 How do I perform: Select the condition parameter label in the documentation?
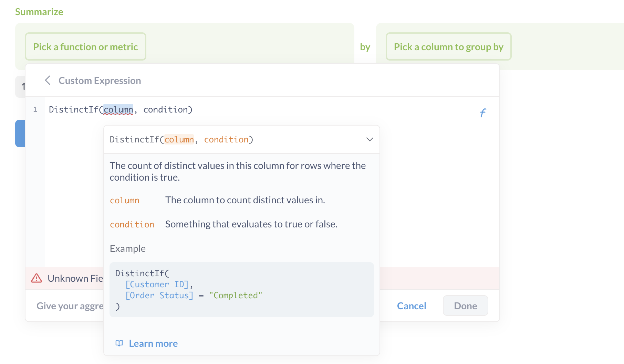132,224
